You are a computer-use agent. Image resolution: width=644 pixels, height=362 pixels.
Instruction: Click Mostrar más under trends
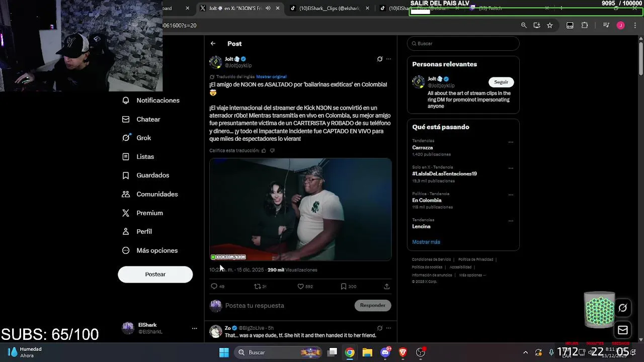coord(426,242)
